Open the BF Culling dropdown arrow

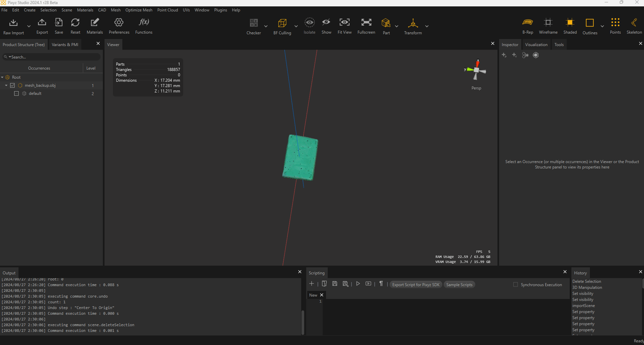pyautogui.click(x=296, y=26)
